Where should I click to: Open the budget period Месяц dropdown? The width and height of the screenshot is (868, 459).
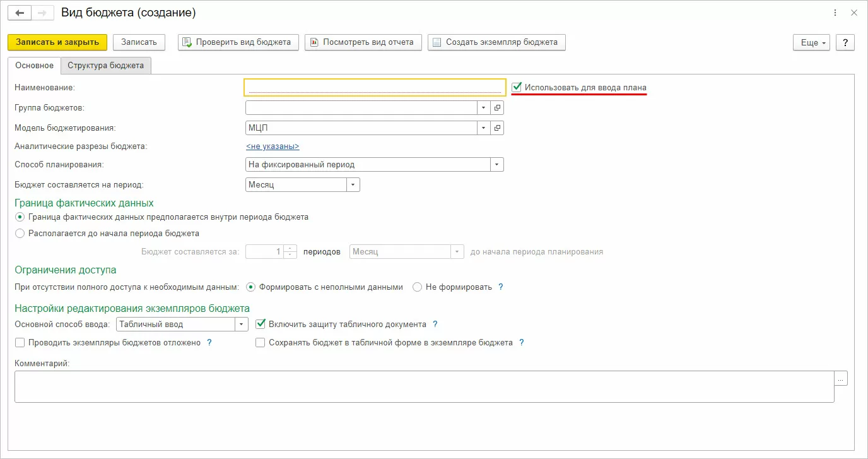pos(353,185)
